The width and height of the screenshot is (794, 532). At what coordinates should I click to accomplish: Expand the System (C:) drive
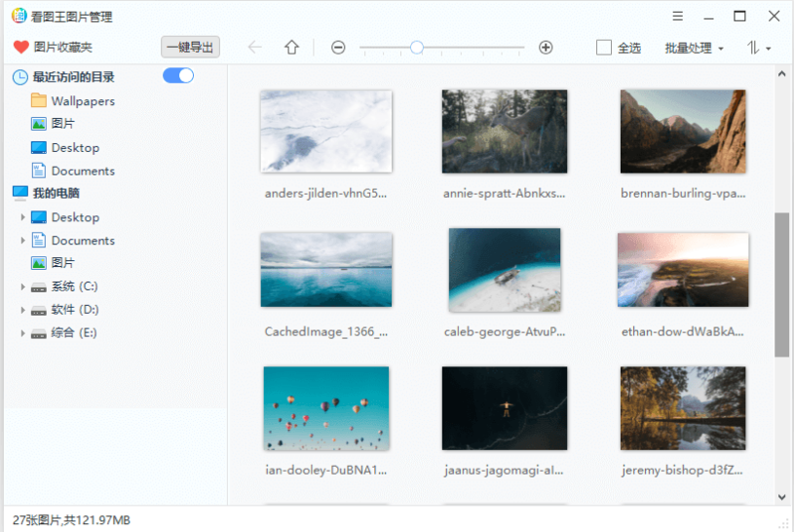point(22,287)
